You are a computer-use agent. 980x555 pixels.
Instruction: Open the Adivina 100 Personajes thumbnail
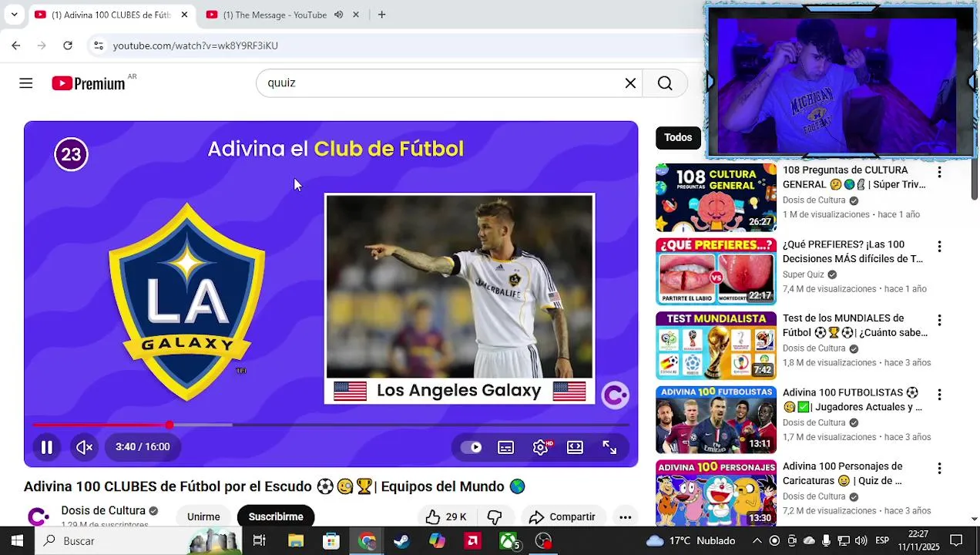coord(716,493)
